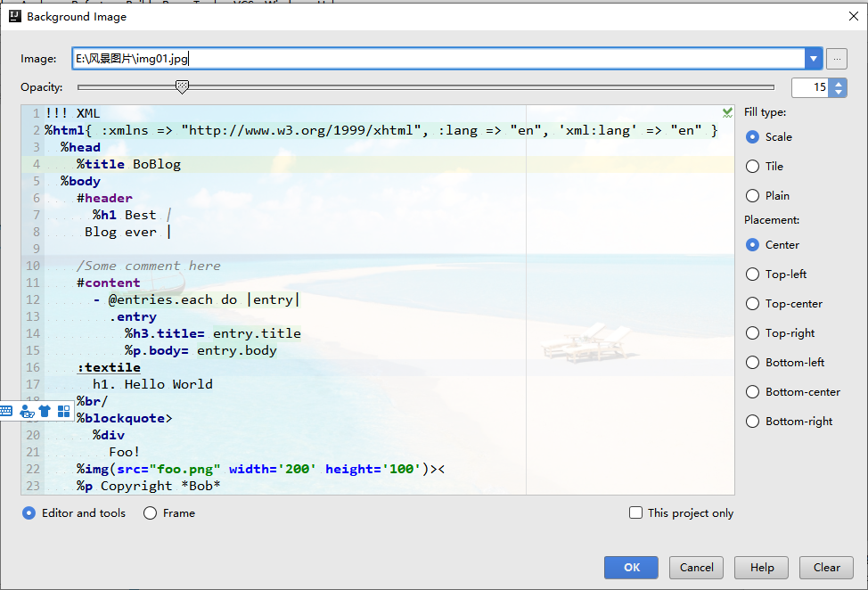Image resolution: width=868 pixels, height=590 pixels.
Task: Open the image path dropdown arrow
Action: [x=814, y=58]
